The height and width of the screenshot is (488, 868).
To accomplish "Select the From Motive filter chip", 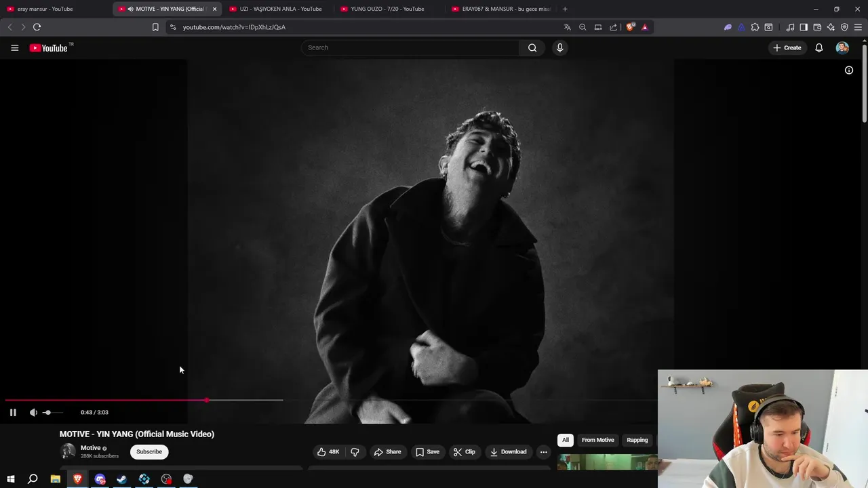I will click(597, 440).
